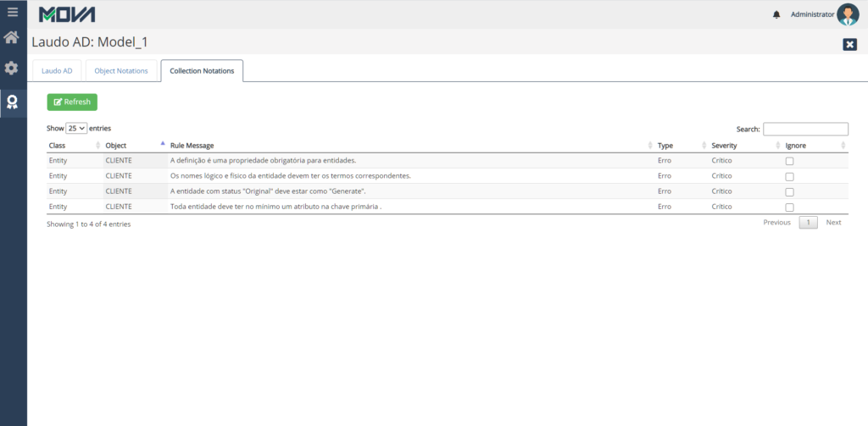Screen dimensions: 868x426
Task: Close the Laudo AD panel with X
Action: point(849,44)
